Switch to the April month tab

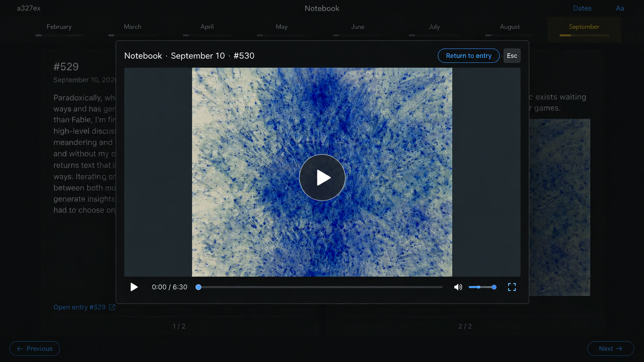click(x=207, y=27)
